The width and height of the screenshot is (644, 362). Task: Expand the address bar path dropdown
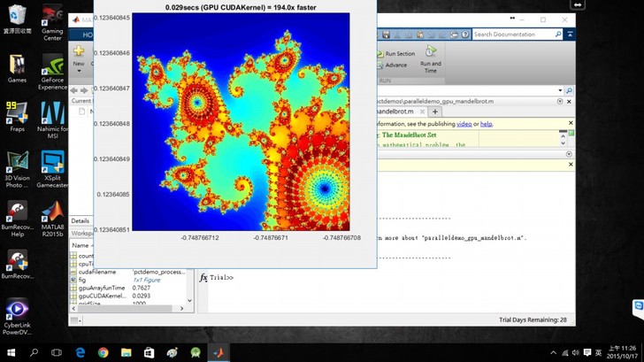[560, 90]
